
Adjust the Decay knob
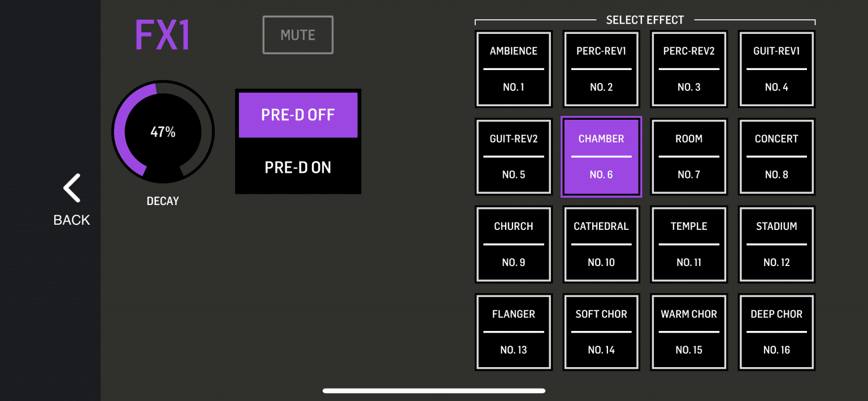point(163,132)
